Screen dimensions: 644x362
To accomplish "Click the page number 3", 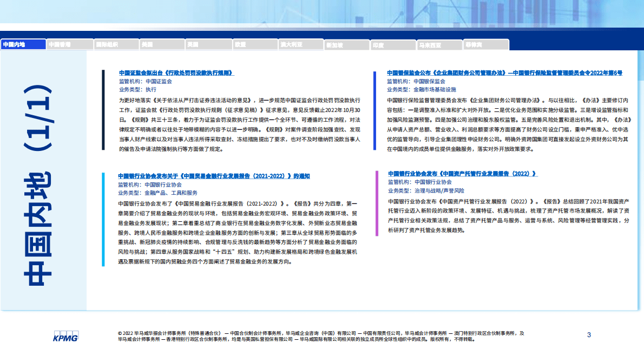I will [x=589, y=335].
